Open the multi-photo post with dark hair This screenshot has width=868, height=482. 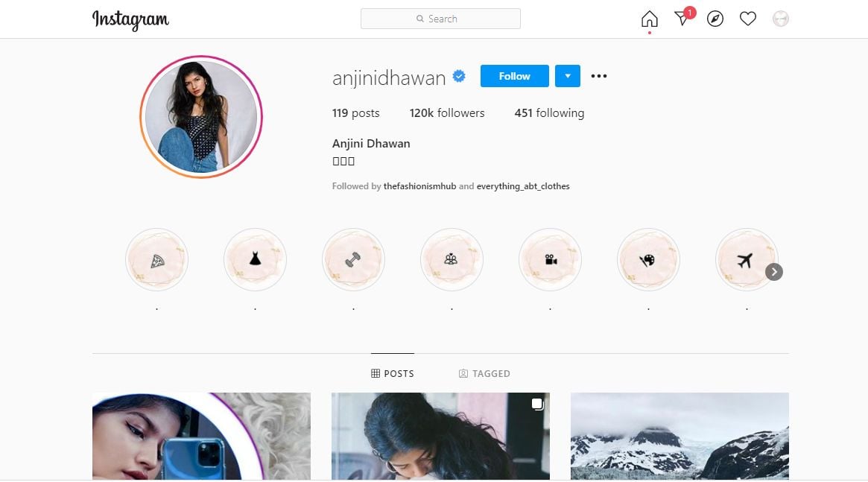(x=440, y=436)
